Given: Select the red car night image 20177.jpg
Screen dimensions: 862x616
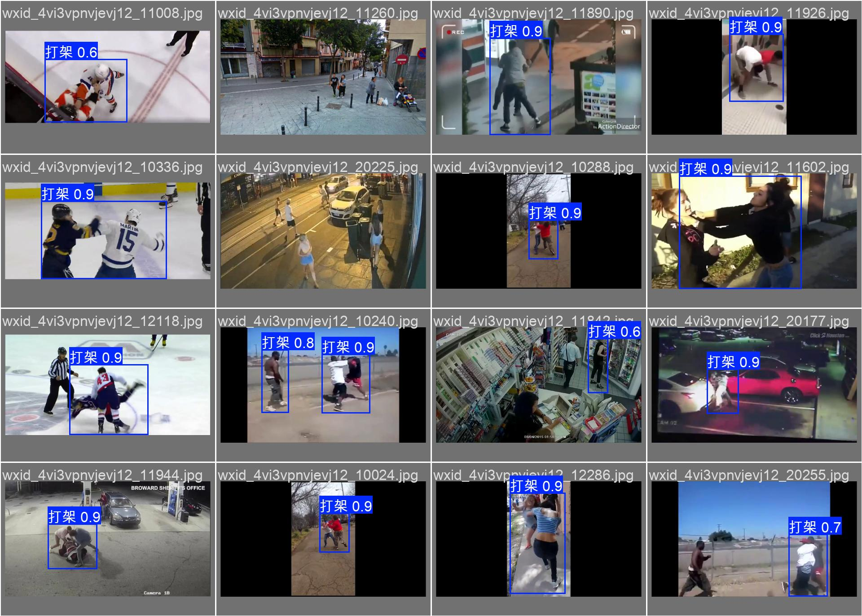Looking at the screenshot, I should pos(754,385).
